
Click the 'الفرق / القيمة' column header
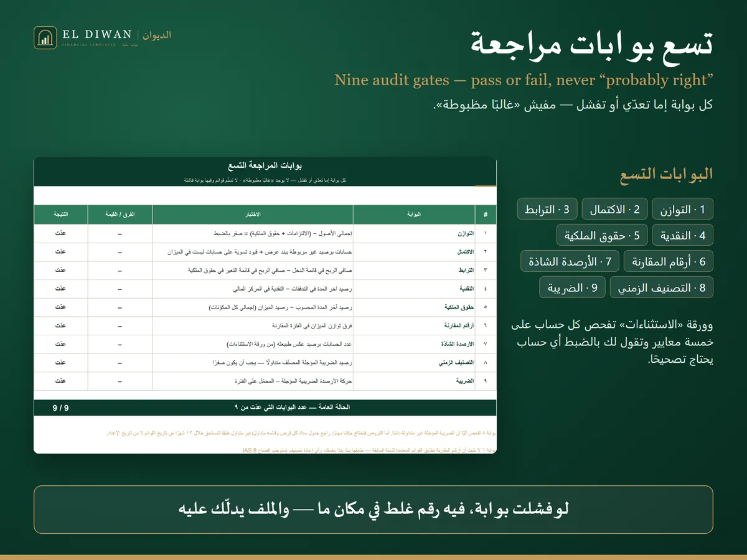coord(120,215)
